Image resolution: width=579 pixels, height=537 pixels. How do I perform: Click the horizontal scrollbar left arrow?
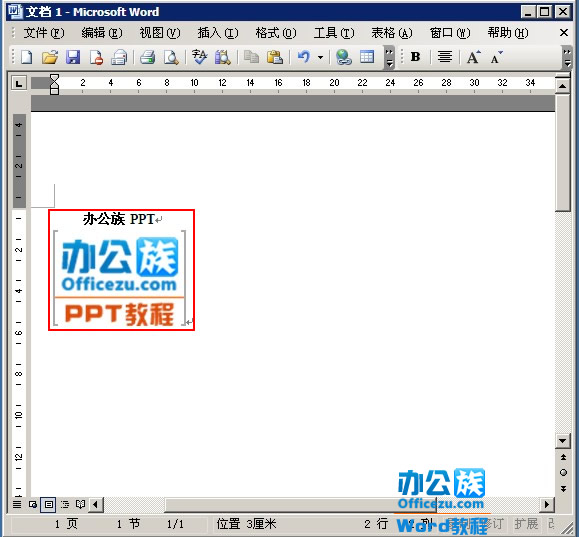96,504
